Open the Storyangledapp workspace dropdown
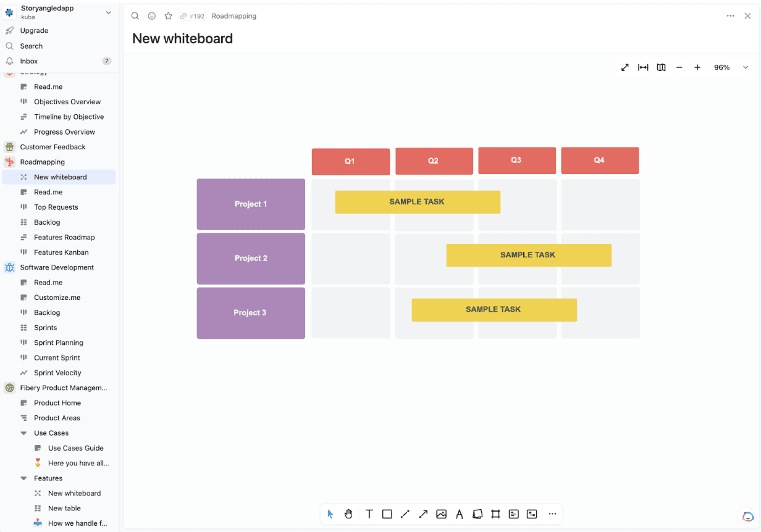 click(109, 12)
